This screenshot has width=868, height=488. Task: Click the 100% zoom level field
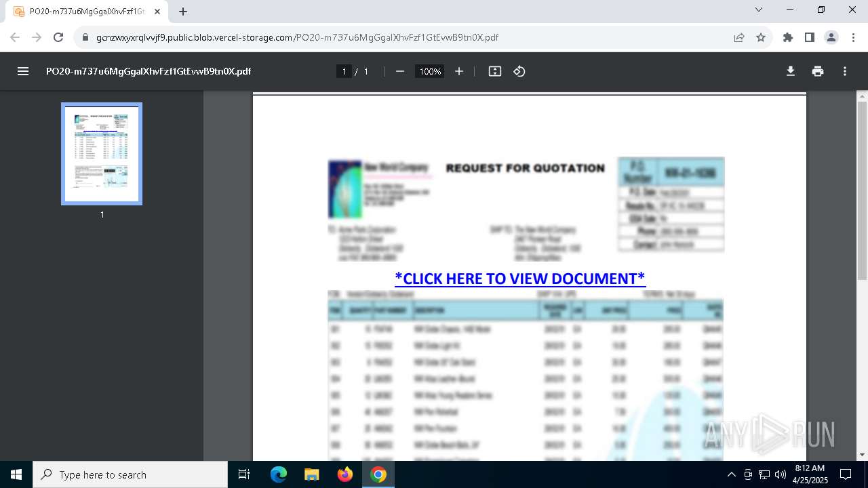[x=430, y=71]
